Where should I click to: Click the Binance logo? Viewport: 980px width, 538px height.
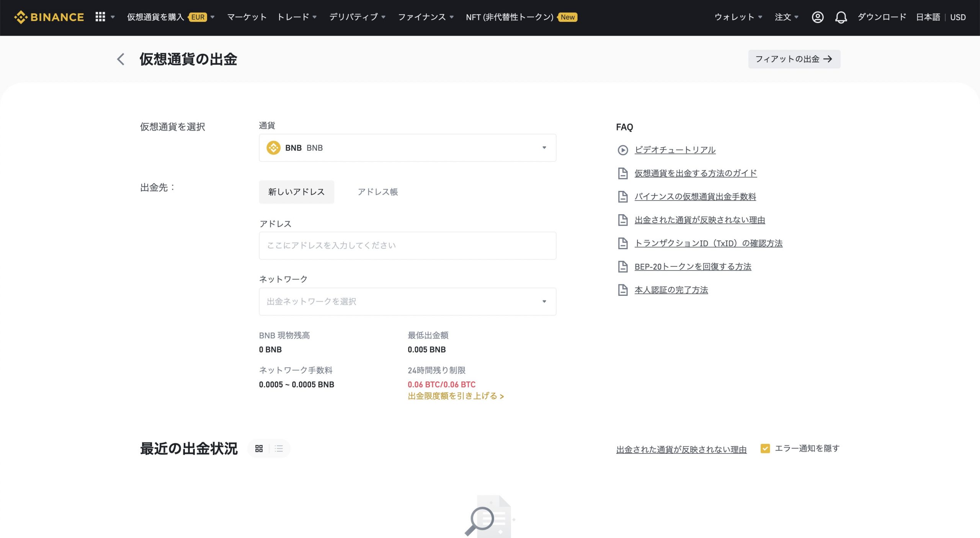click(48, 17)
